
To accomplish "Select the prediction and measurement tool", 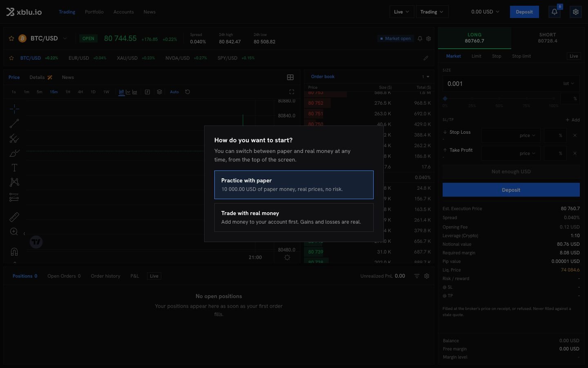I will pyautogui.click(x=14, y=197).
